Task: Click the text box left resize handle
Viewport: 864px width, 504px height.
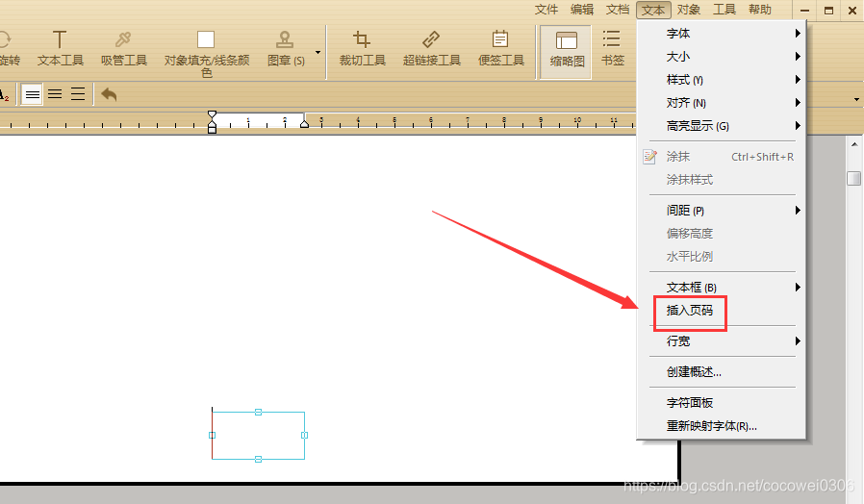Action: coord(212,435)
